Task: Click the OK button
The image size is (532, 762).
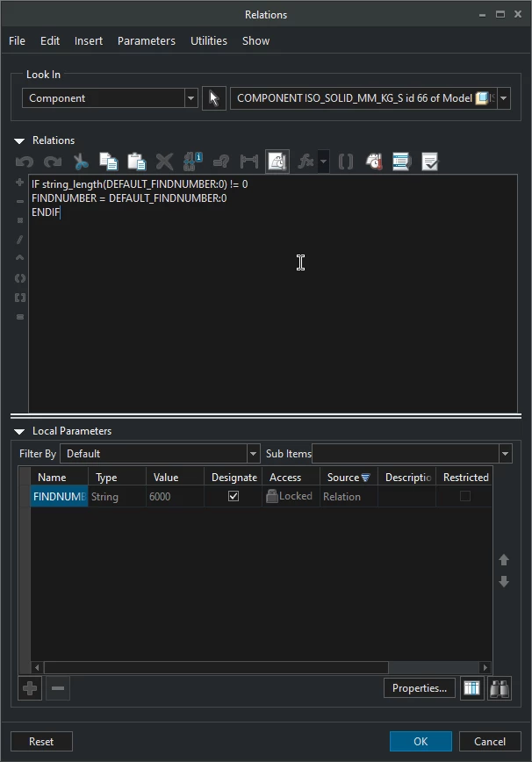Action: 421,742
